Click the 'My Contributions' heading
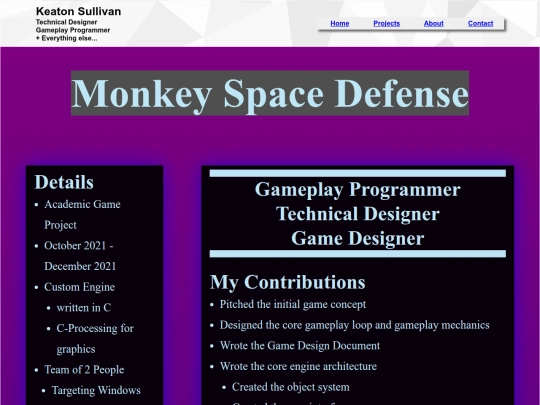Viewport: 540px width, 405px height. [x=288, y=282]
